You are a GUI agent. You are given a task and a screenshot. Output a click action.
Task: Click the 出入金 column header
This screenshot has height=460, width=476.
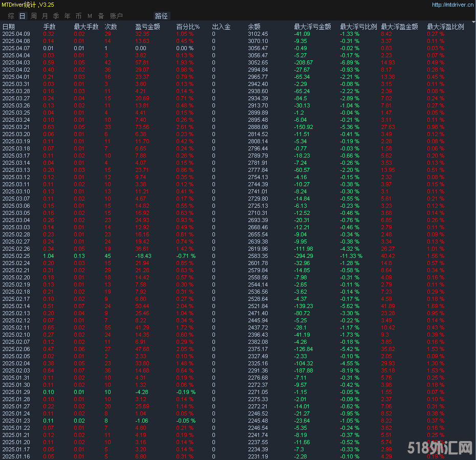click(x=221, y=27)
